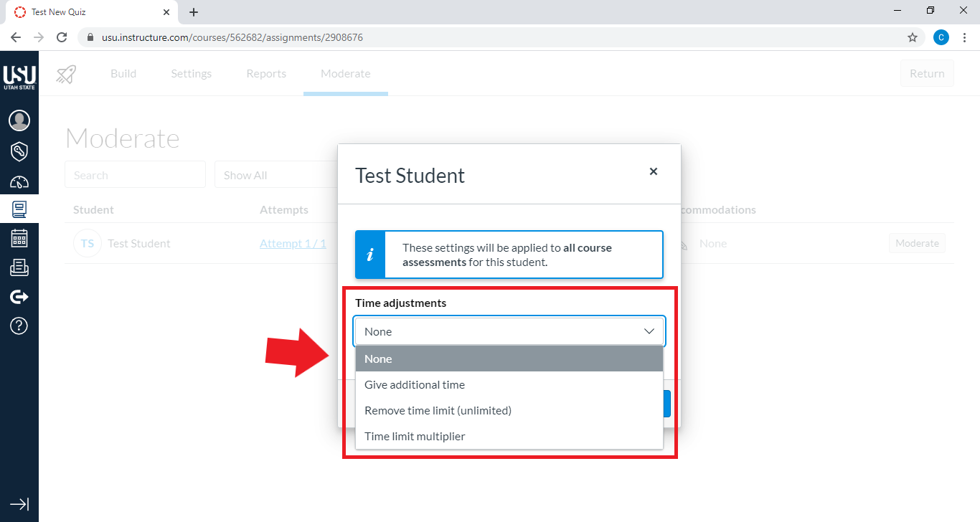This screenshot has height=522, width=980.
Task: Switch to the Reports tab
Action: coord(265,73)
